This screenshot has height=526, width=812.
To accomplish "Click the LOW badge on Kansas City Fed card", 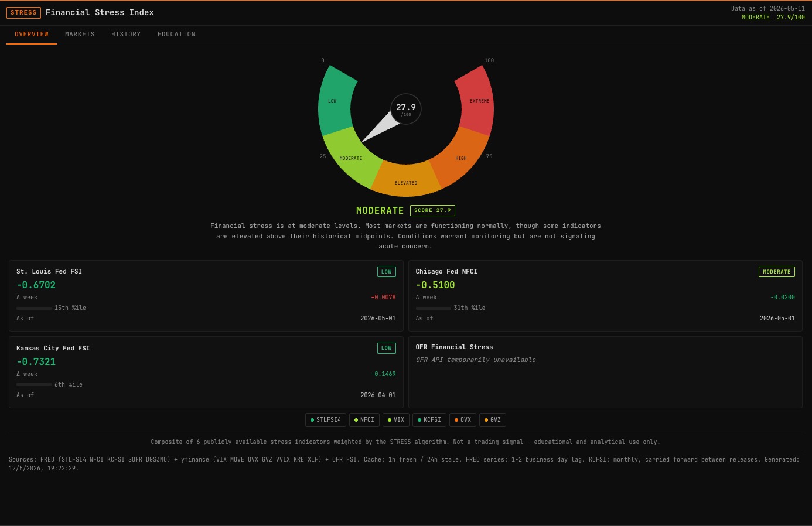I will coord(386,348).
